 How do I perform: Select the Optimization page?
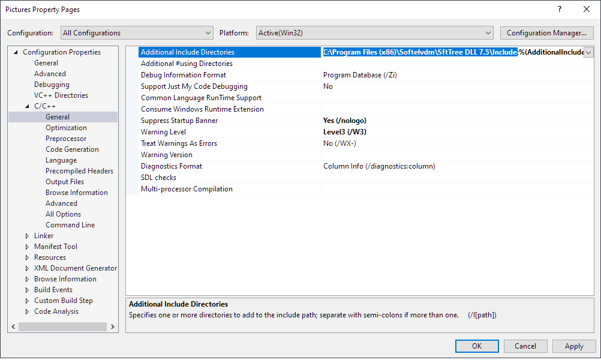click(66, 128)
